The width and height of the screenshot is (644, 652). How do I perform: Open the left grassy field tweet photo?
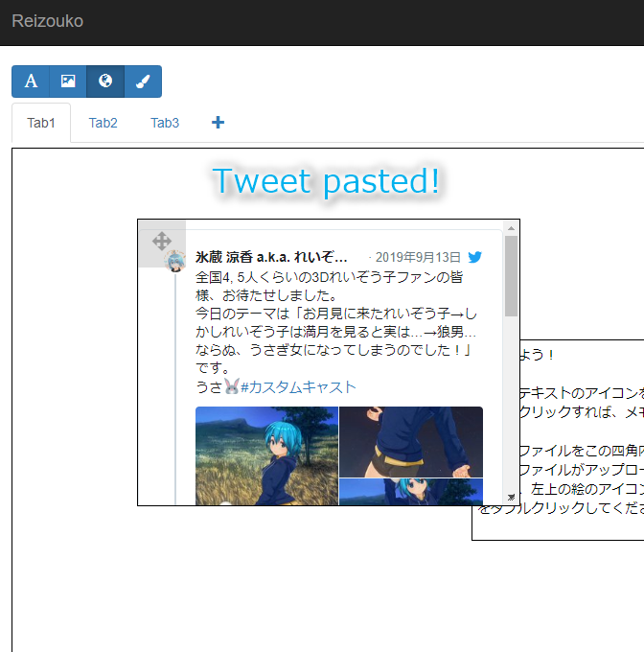(266, 455)
